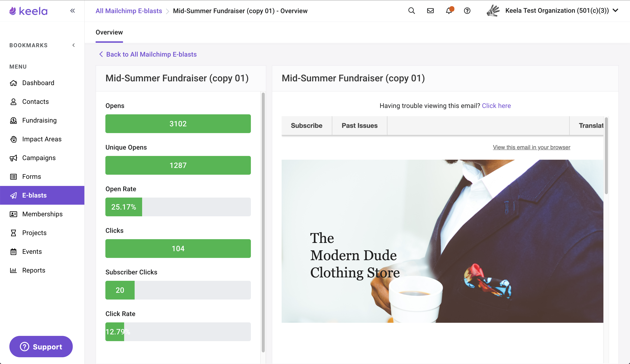Click All Mailchimp E-blasts breadcrumb link
The image size is (630, 364).
[129, 11]
